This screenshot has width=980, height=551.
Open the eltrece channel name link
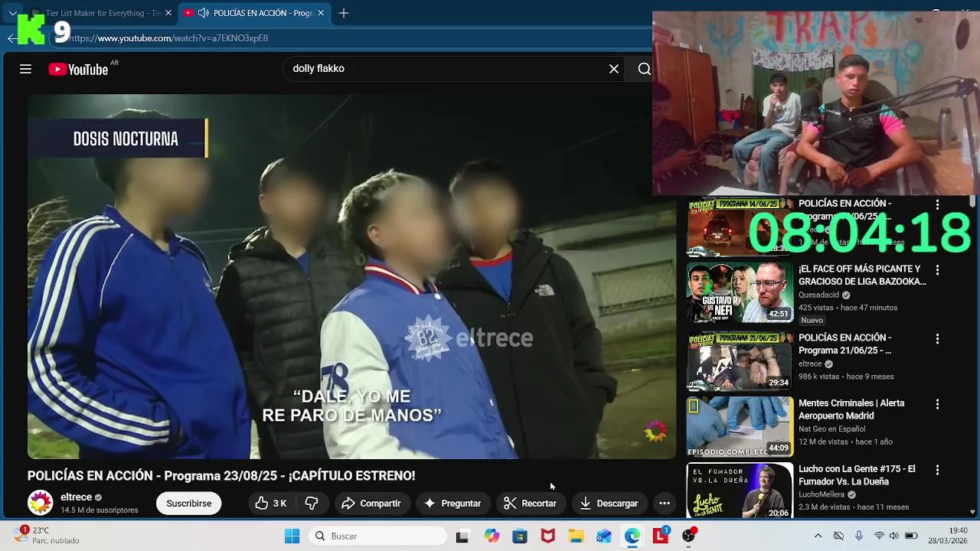tap(76, 497)
